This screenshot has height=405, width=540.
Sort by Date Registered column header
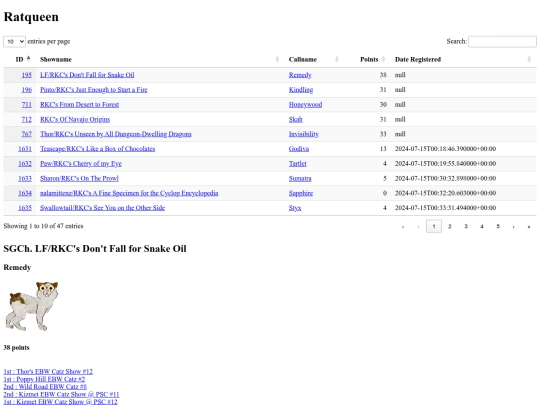coord(463,59)
